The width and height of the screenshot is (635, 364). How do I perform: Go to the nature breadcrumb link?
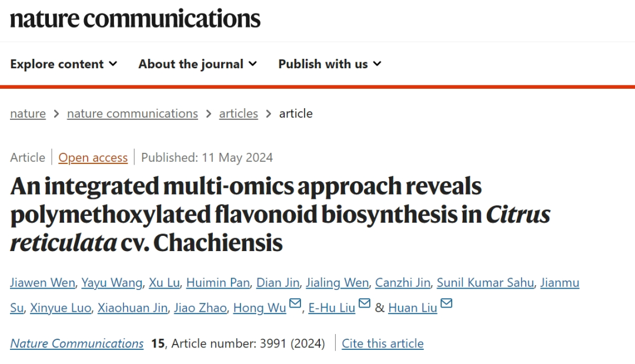(28, 113)
